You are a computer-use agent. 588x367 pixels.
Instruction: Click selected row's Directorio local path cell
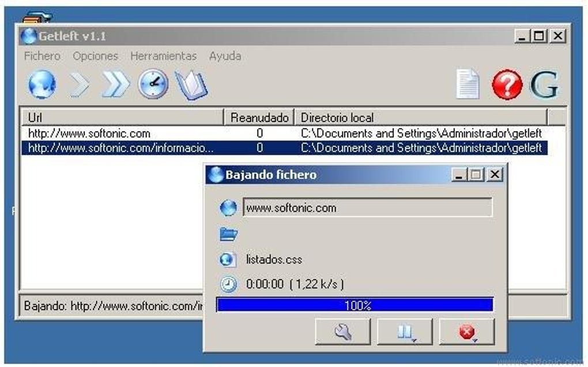tap(421, 148)
